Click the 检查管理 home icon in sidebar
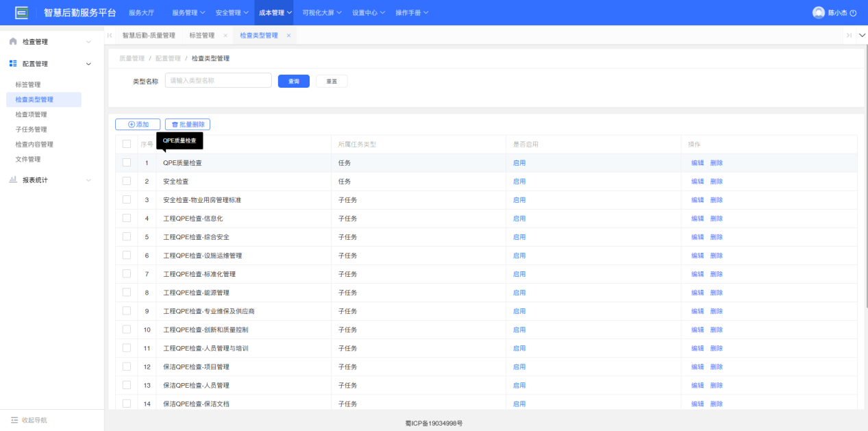The image size is (868, 431). pos(13,42)
